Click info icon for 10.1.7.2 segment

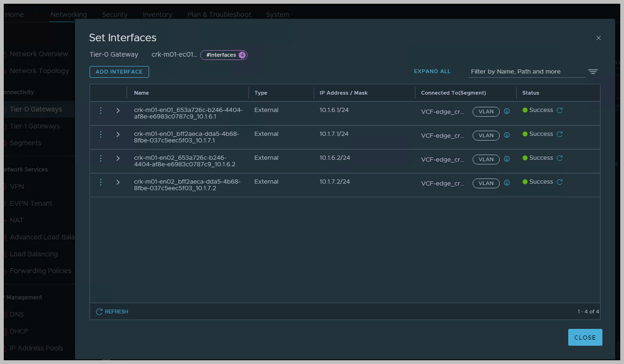(x=506, y=183)
